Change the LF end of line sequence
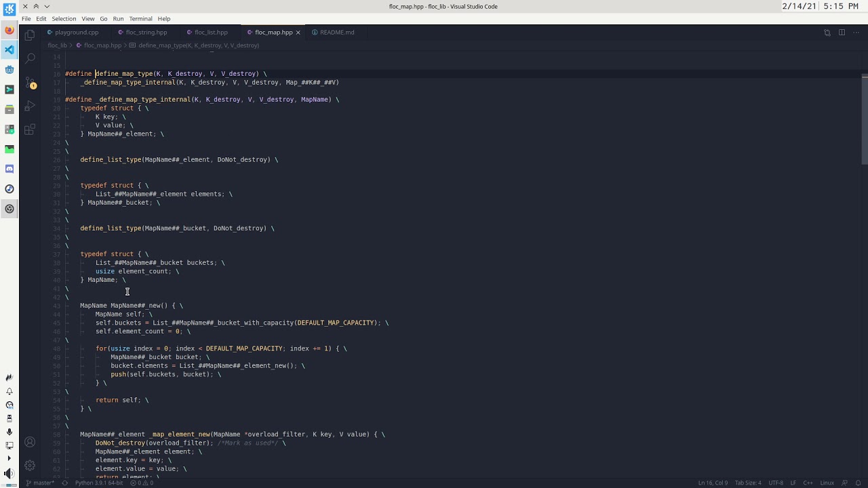 tap(793, 483)
